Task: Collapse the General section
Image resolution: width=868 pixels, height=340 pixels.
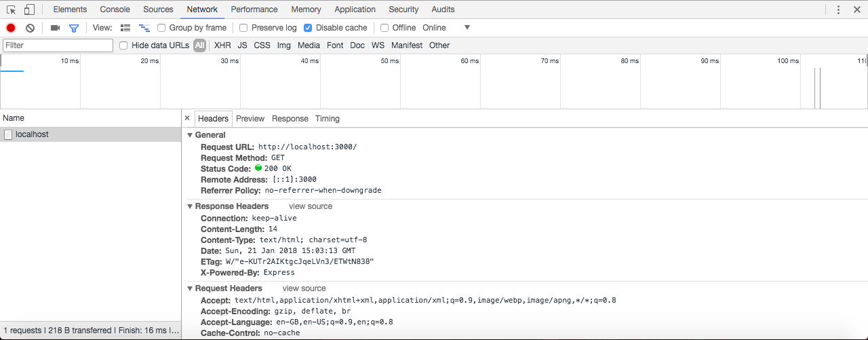Action: coord(190,135)
